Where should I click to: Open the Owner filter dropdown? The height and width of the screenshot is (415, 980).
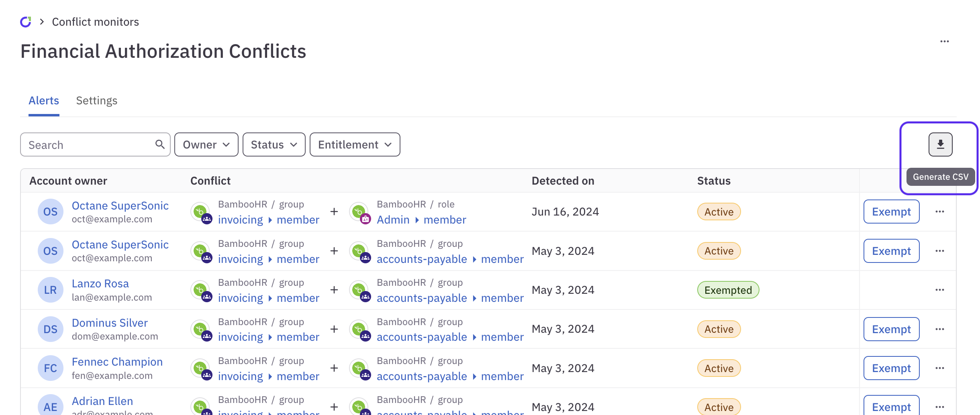(x=206, y=144)
